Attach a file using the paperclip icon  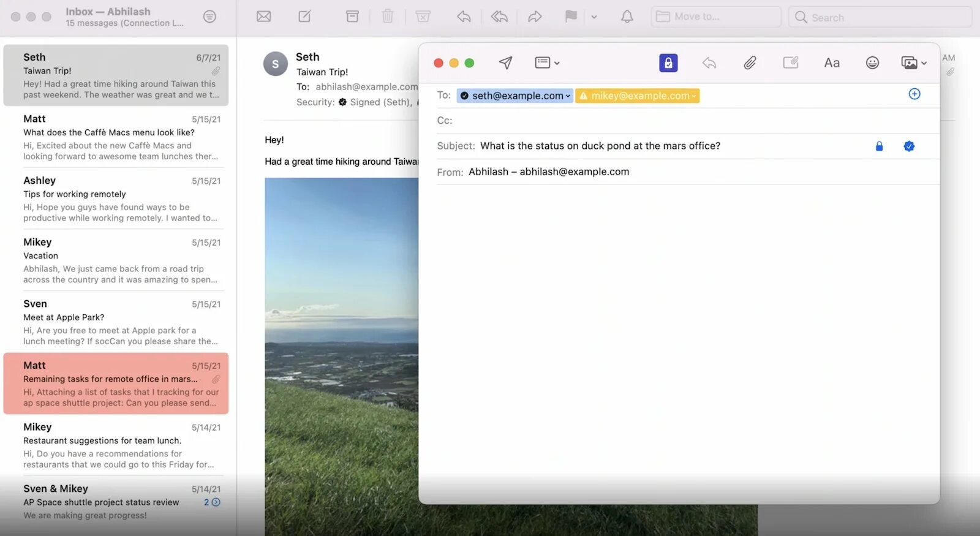[750, 62]
